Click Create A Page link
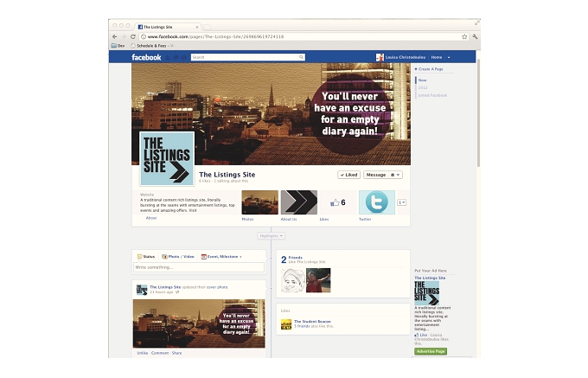The height and width of the screenshot is (378, 588). point(429,69)
